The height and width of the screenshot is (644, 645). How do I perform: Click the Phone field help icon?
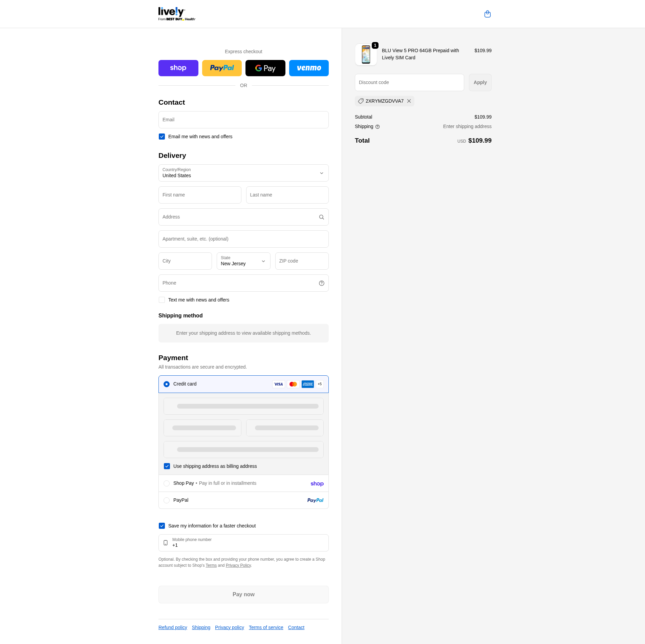pyautogui.click(x=321, y=283)
